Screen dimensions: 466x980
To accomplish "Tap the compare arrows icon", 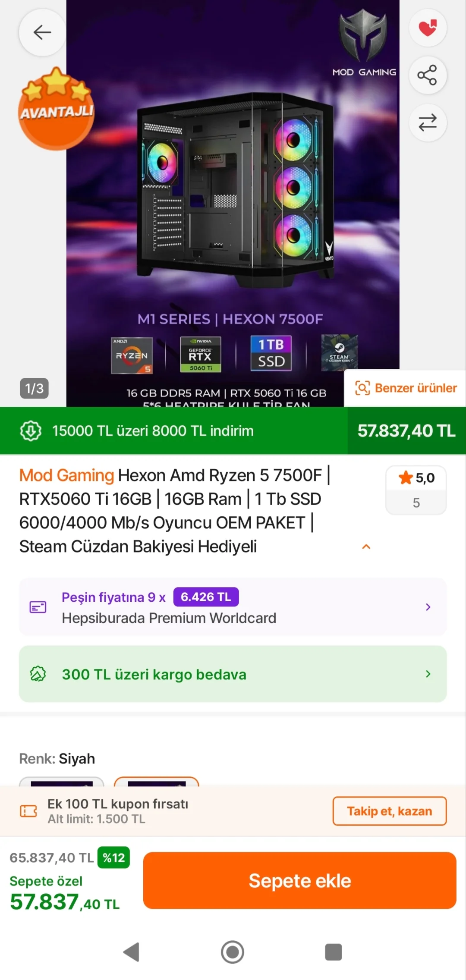I will click(x=428, y=122).
